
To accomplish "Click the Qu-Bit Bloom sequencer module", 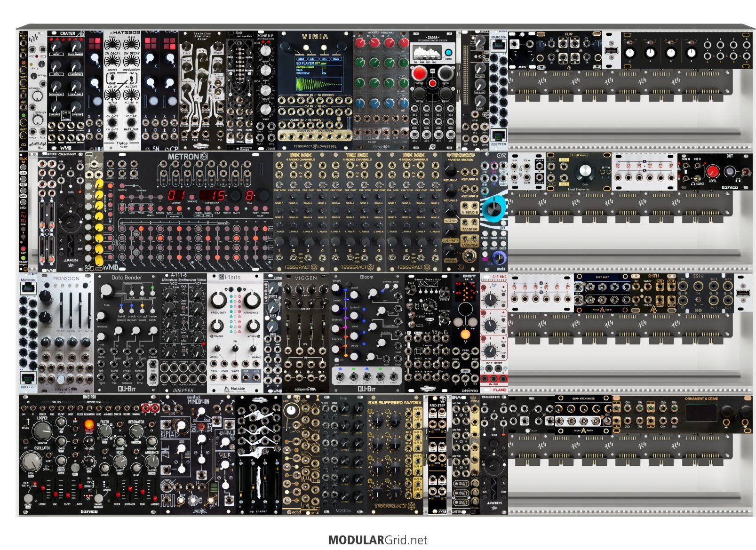I will point(367,333).
